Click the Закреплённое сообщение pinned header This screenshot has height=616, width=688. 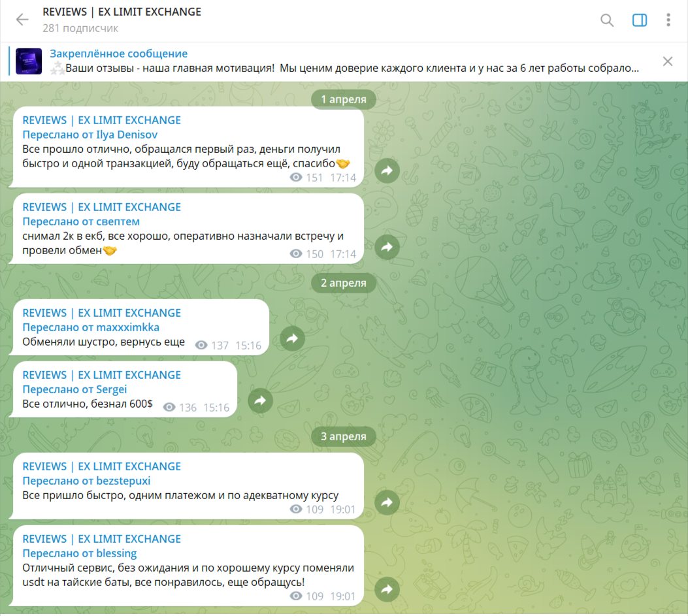point(118,54)
